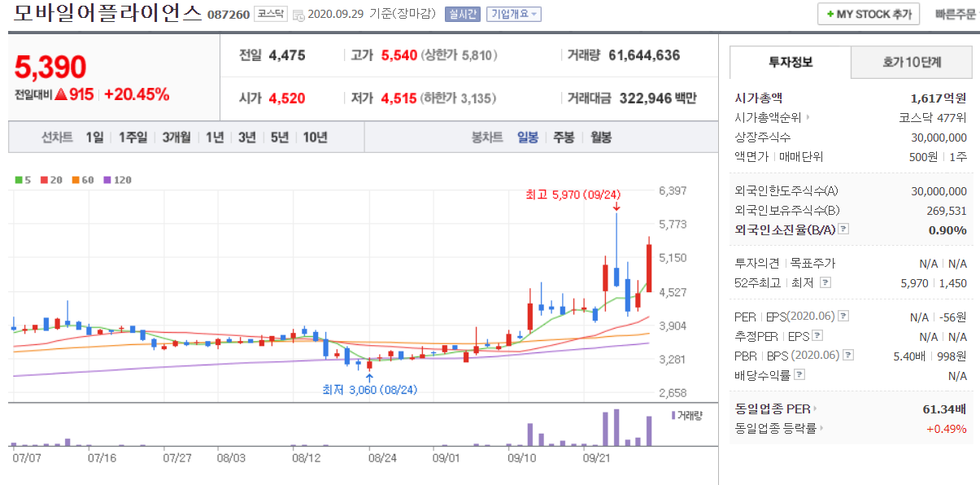Click 동일업종 PER label link
This screenshot has width=980, height=485.
pos(772,409)
